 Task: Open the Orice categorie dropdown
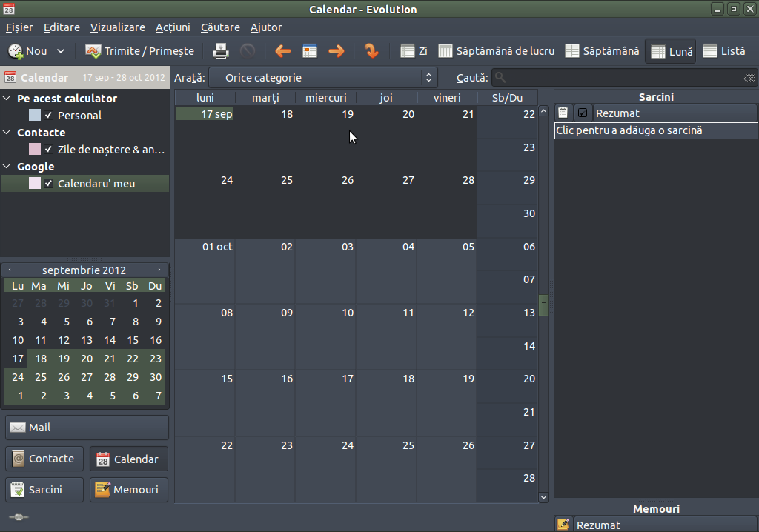tap(323, 78)
